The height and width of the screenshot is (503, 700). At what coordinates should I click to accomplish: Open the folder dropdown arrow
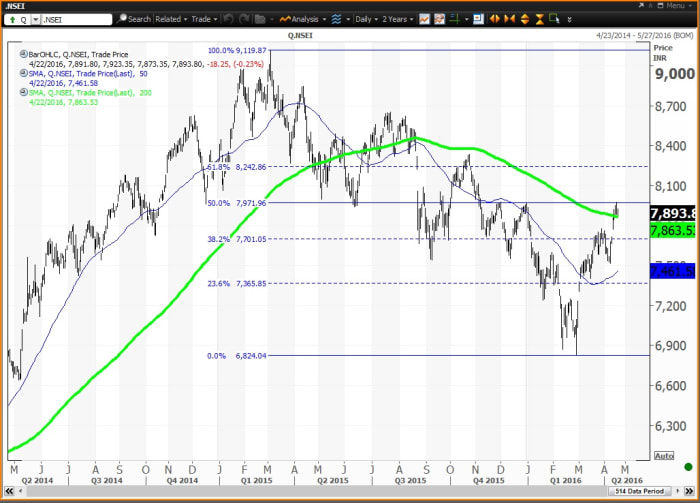coord(271,20)
